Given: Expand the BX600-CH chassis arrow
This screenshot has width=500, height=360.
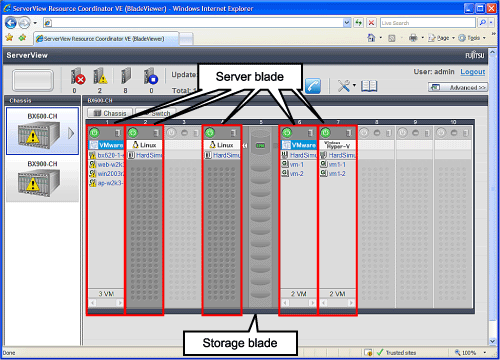Looking at the screenshot, I should pyautogui.click(x=71, y=133).
